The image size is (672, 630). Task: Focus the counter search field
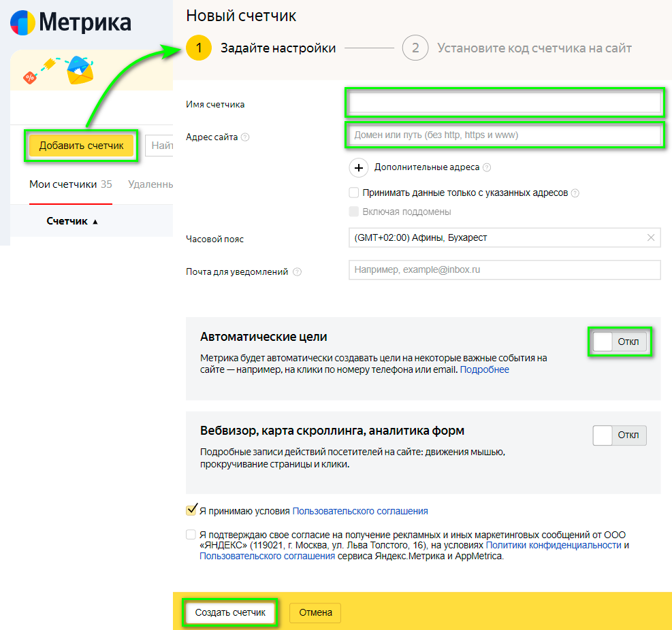pos(159,146)
